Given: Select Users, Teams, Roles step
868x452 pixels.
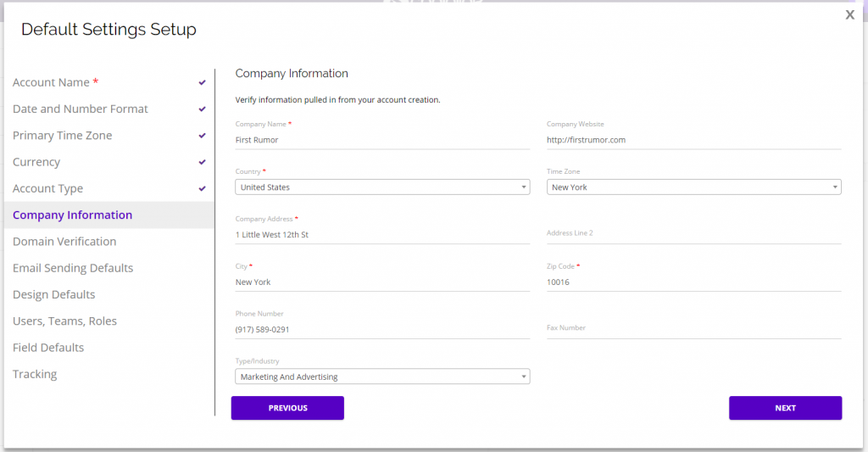Looking at the screenshot, I should pyautogui.click(x=109, y=321).
